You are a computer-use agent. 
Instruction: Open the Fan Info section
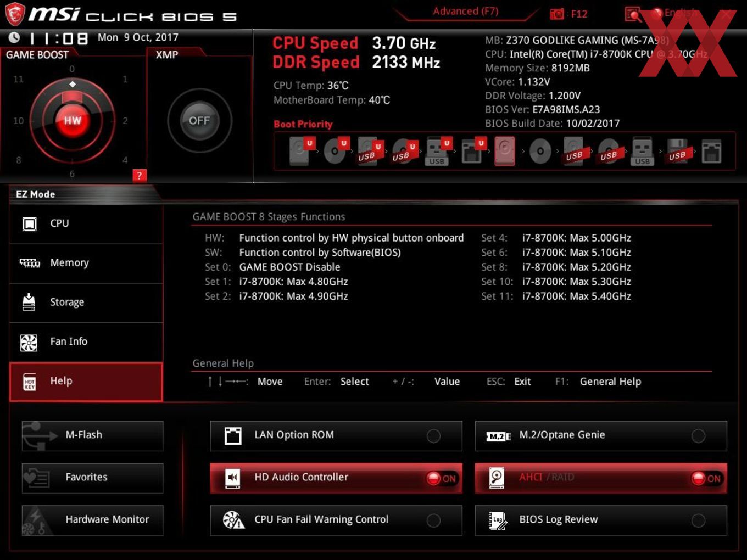(86, 341)
